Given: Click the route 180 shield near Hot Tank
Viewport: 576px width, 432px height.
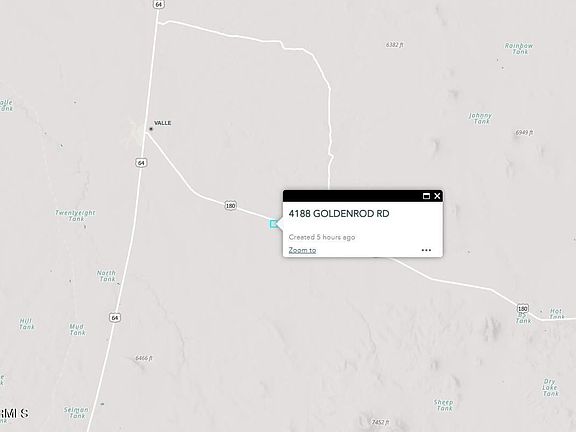Looking at the screenshot, I should click(522, 308).
